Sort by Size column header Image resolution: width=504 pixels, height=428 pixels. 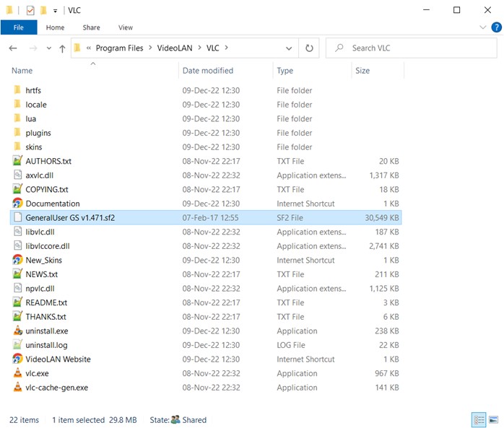point(362,70)
